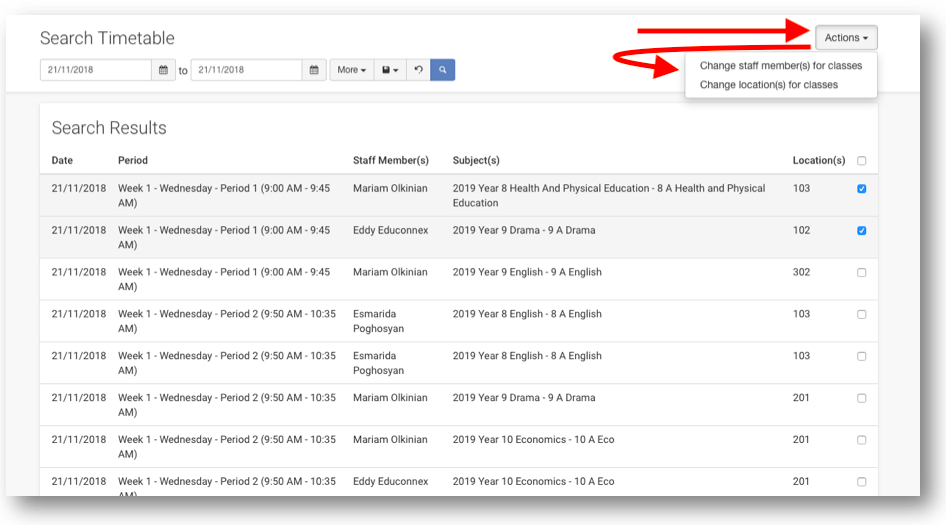Uncheck the Eddy Educonnex Drama Period 1 checkbox
This screenshot has height=525, width=946.
tap(862, 231)
